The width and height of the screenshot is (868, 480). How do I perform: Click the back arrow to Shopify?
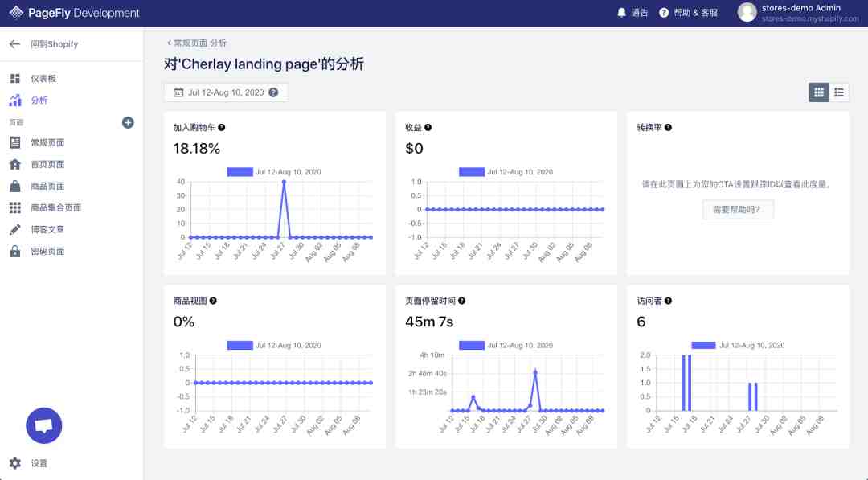coord(15,44)
